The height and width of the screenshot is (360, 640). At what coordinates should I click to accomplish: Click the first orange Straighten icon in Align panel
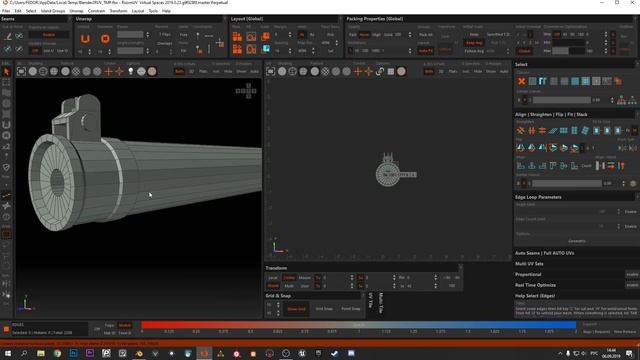pyautogui.click(x=520, y=131)
